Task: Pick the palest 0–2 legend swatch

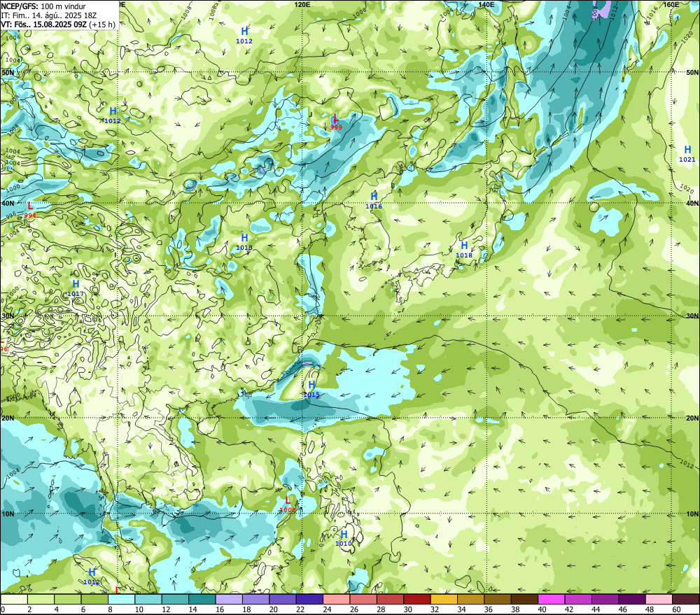Action: coord(14,599)
